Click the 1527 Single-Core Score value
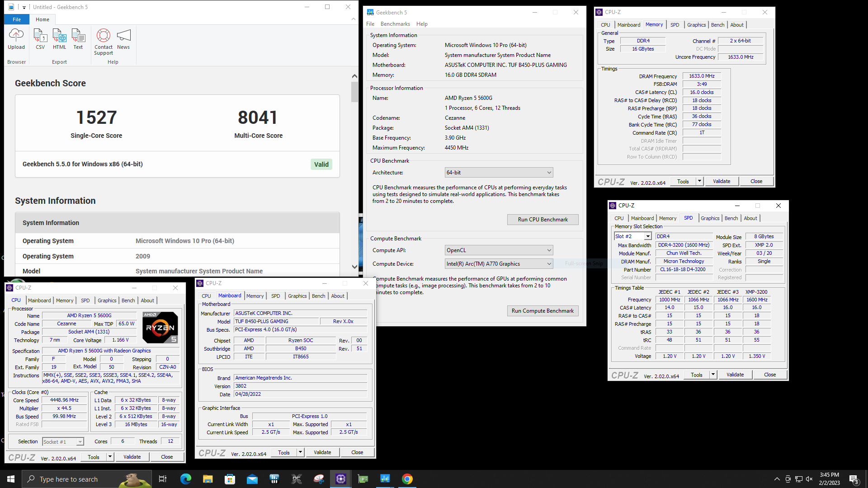The height and width of the screenshot is (488, 868). 96,117
